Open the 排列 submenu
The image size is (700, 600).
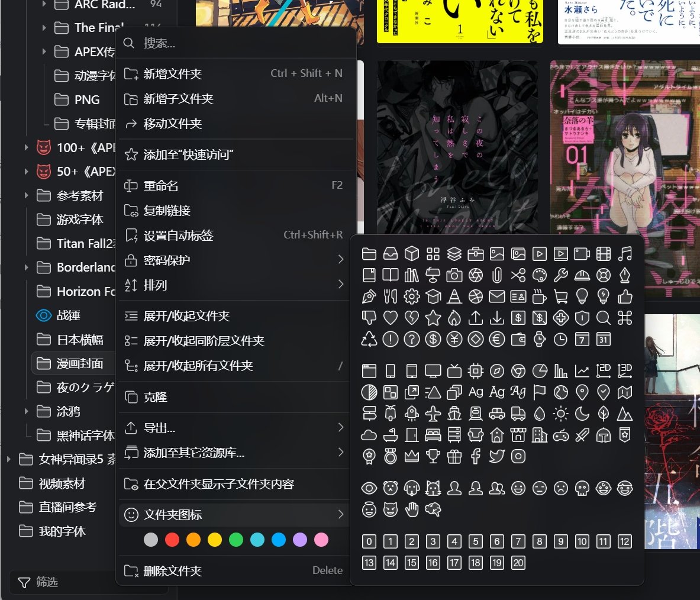click(234, 285)
